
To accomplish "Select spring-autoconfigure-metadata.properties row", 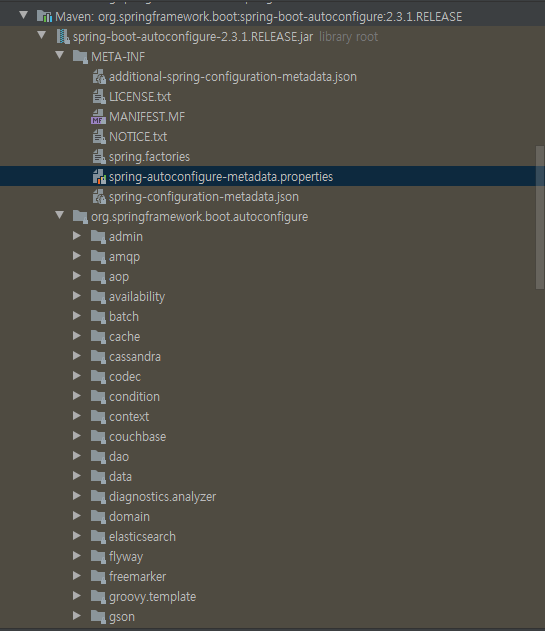I will pos(272,177).
